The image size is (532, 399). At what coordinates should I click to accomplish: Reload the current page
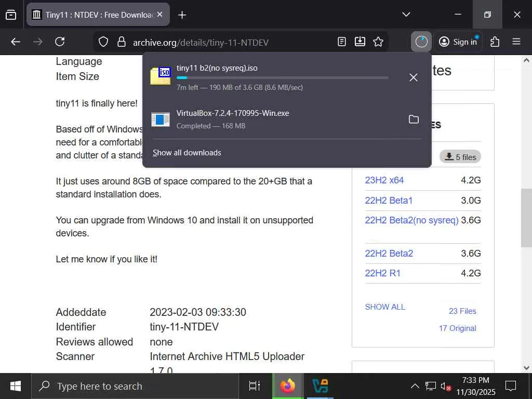[60, 42]
